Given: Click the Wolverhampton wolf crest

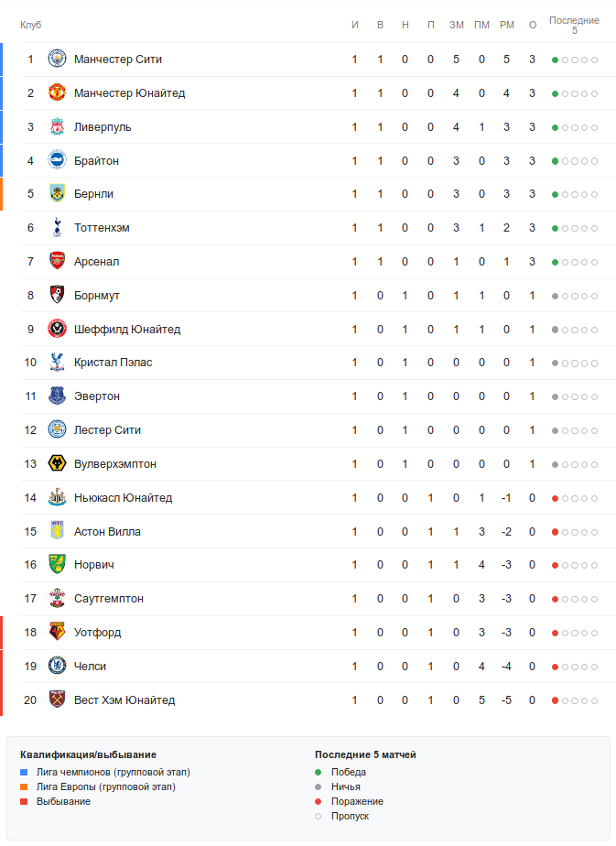Looking at the screenshot, I should pos(57,464).
